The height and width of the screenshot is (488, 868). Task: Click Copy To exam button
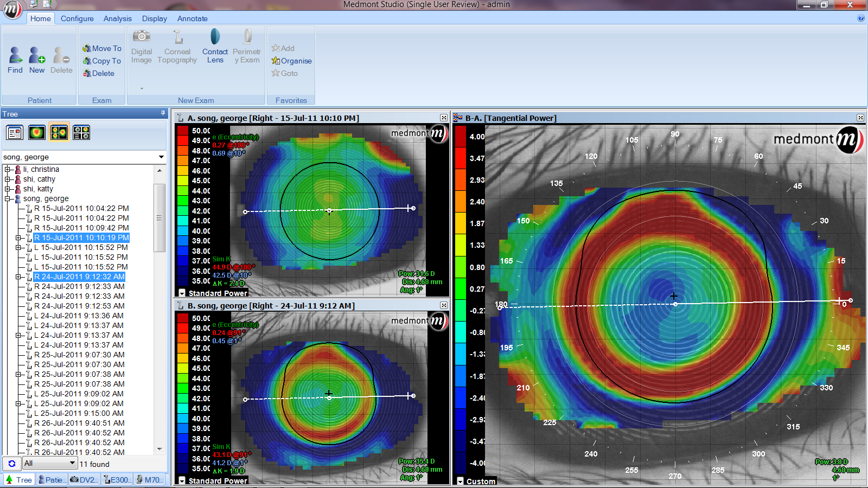[x=102, y=61]
